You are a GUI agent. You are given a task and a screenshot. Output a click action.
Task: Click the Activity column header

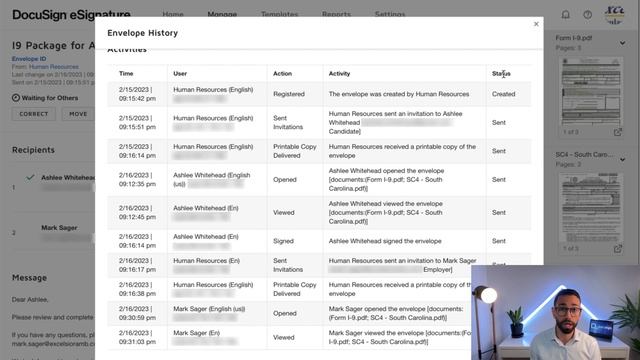(x=339, y=73)
